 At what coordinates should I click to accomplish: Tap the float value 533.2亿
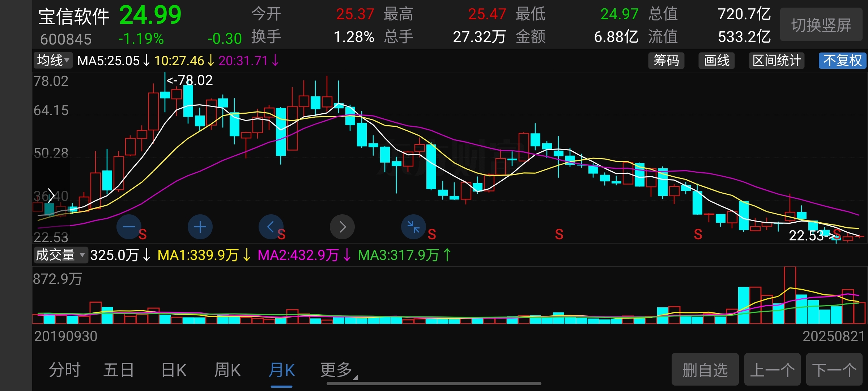pyautogui.click(x=744, y=37)
